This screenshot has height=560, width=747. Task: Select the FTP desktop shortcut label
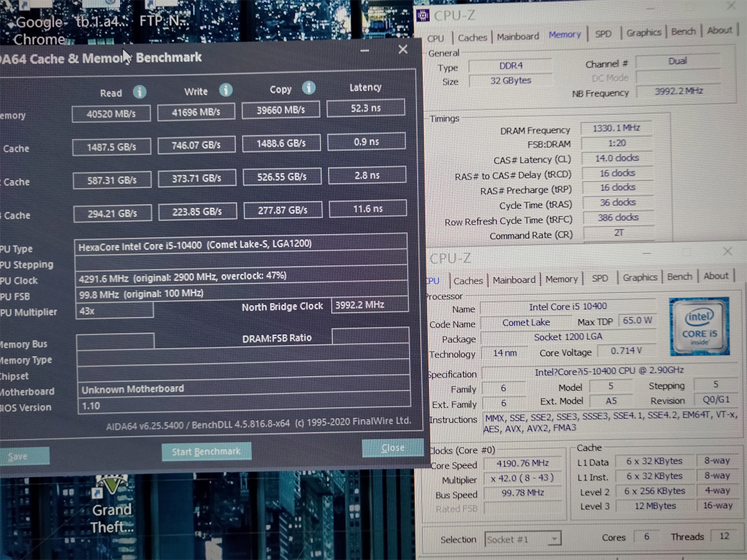(162, 22)
